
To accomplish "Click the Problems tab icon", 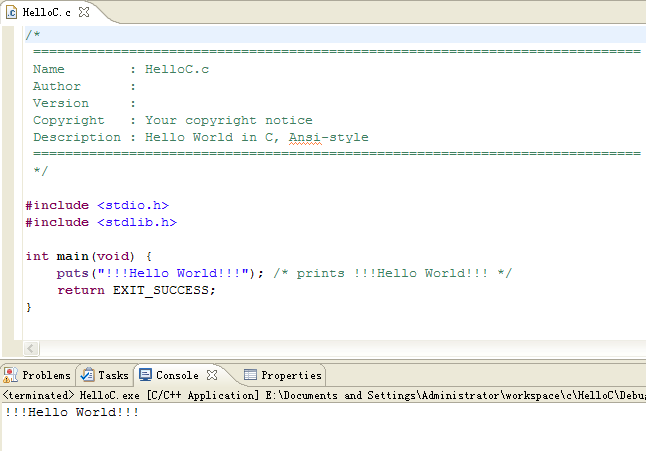I will (x=11, y=375).
